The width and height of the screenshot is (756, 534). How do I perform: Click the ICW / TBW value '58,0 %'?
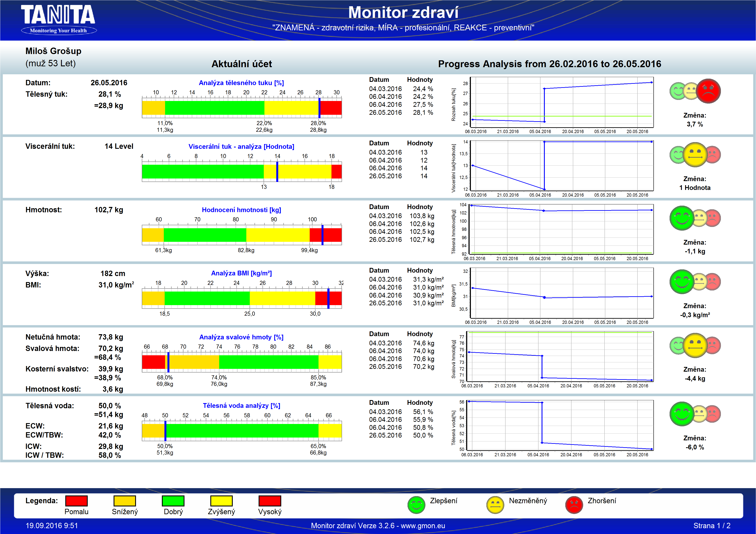pos(110,455)
